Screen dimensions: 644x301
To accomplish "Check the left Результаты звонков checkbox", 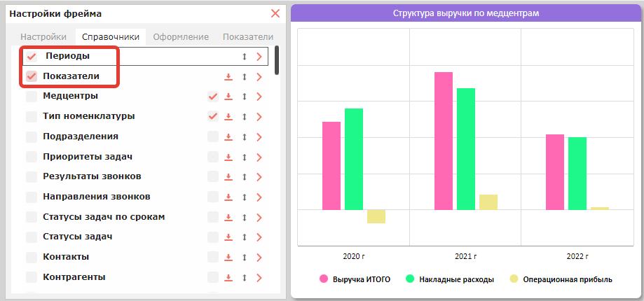I will [x=32, y=177].
